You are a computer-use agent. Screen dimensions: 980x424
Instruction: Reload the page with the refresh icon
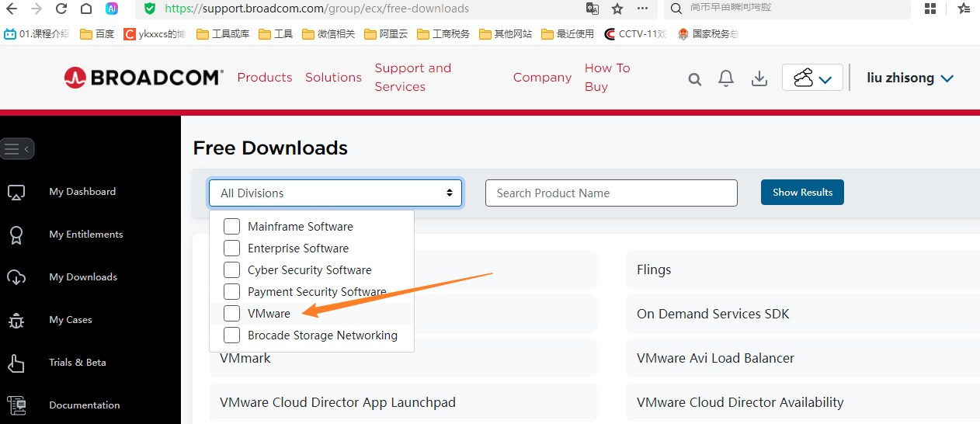click(x=61, y=9)
